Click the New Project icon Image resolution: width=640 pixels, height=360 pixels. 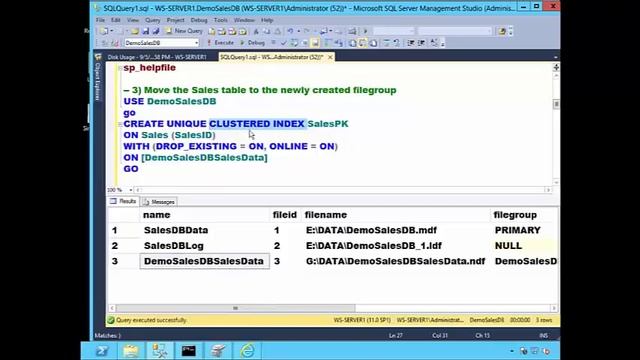pyautogui.click(x=104, y=31)
